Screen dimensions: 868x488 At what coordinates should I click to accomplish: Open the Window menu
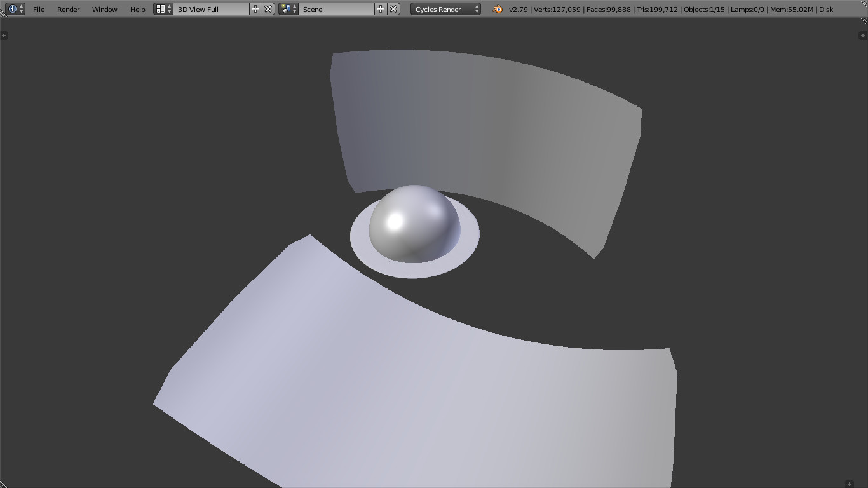pos(104,10)
